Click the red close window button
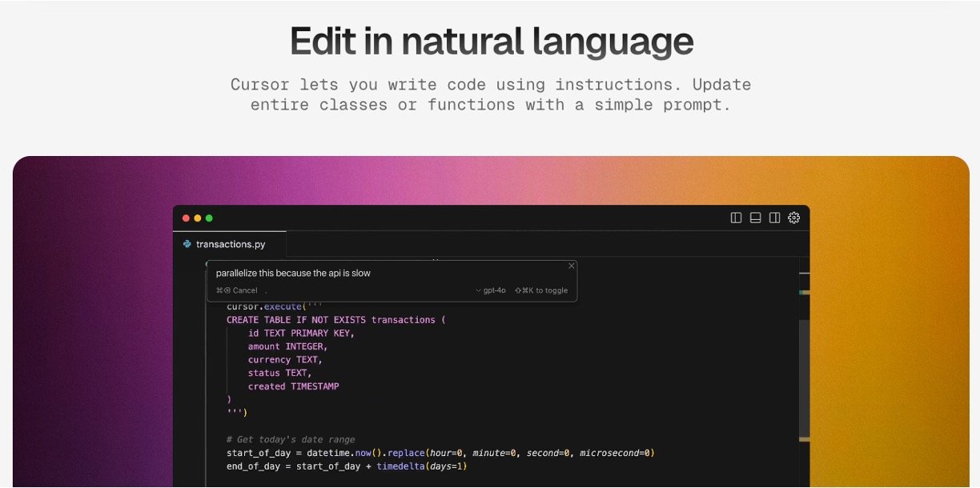Image resolution: width=980 pixels, height=488 pixels. pyautogui.click(x=187, y=218)
